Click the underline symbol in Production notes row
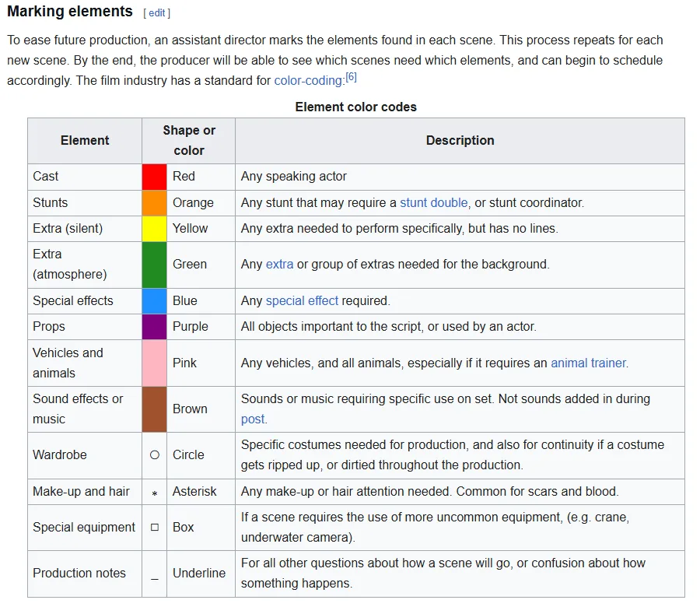Screen dimensions: 700x607 (x=155, y=579)
